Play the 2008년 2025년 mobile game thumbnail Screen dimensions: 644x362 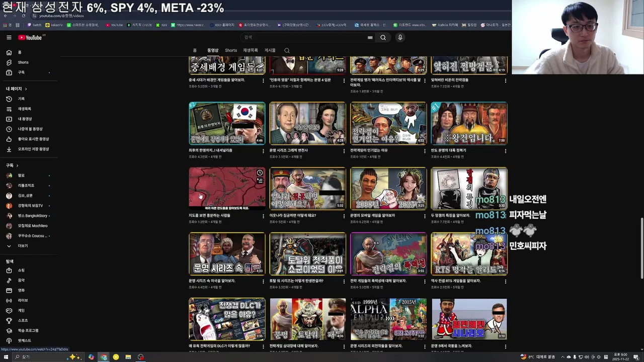[388, 189]
